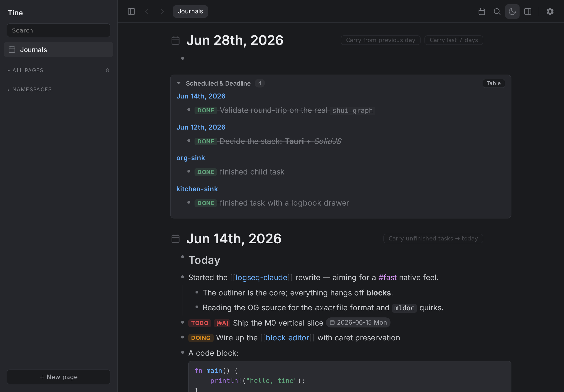Click the 'mldoc' inline code

(x=404, y=308)
